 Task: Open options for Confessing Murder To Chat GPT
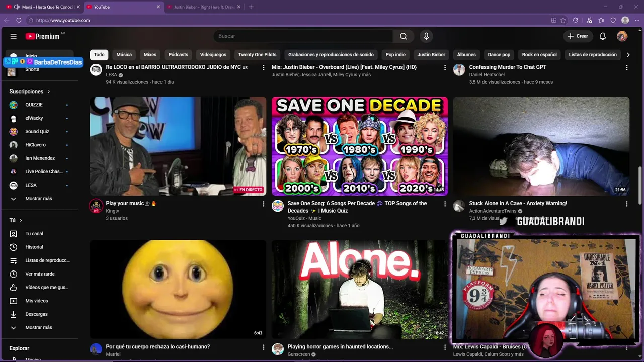(x=627, y=67)
